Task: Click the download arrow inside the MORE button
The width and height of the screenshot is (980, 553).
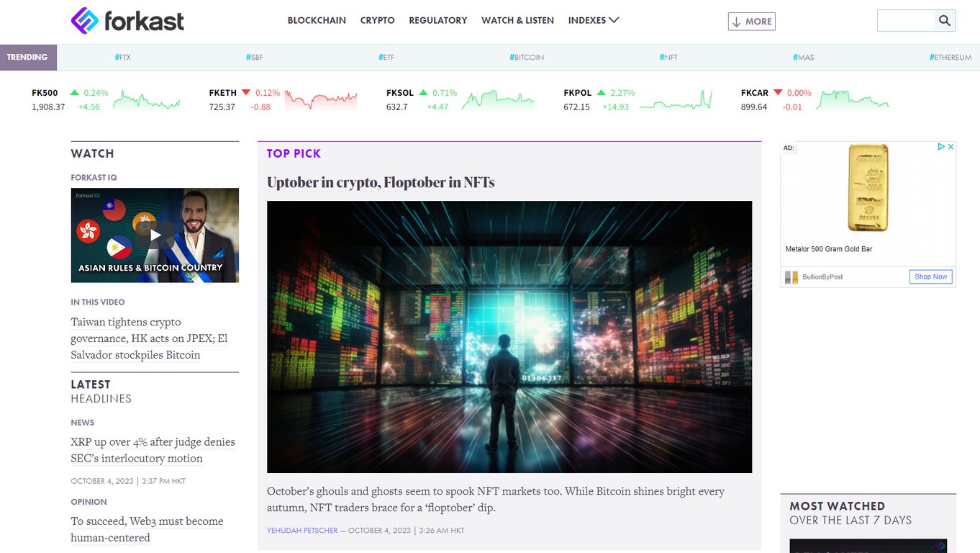Action: coord(738,22)
